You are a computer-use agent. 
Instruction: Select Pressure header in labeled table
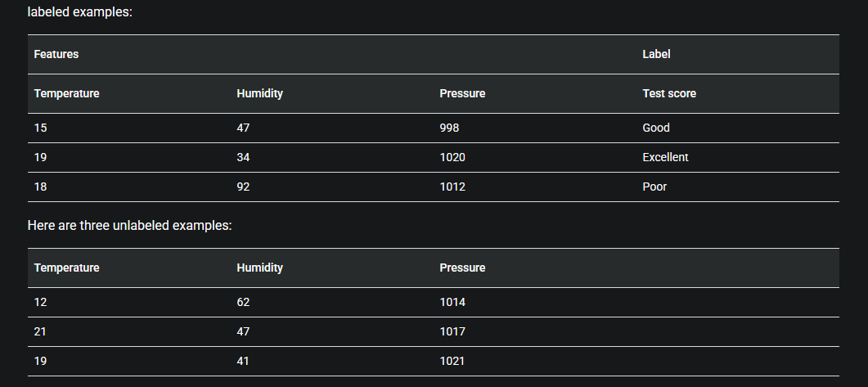535,93
